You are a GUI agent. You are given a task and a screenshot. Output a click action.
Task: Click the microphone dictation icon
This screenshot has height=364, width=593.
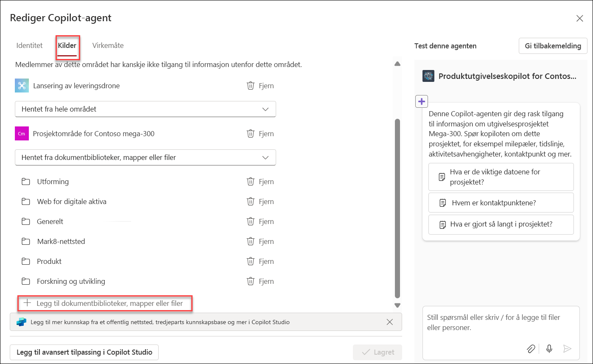click(549, 349)
